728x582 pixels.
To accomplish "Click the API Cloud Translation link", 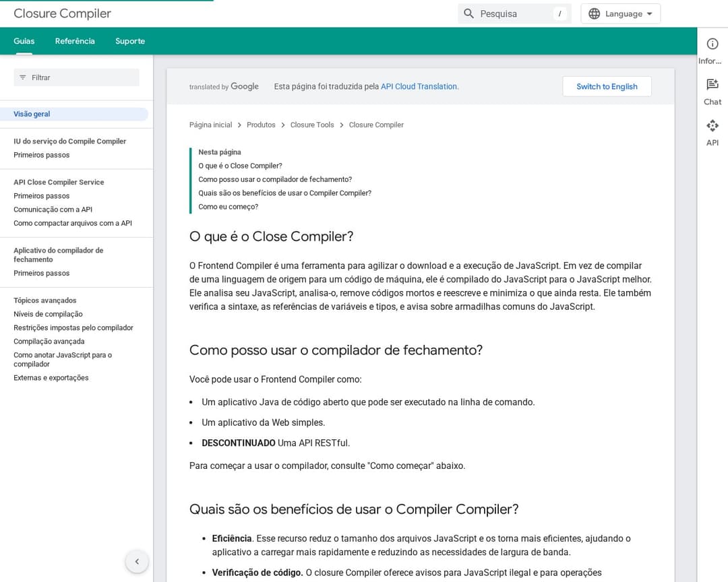I will click(x=419, y=86).
